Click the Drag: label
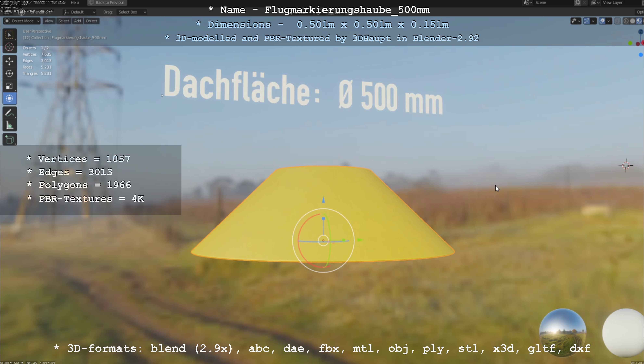This screenshot has height=364, width=644. pos(108,12)
